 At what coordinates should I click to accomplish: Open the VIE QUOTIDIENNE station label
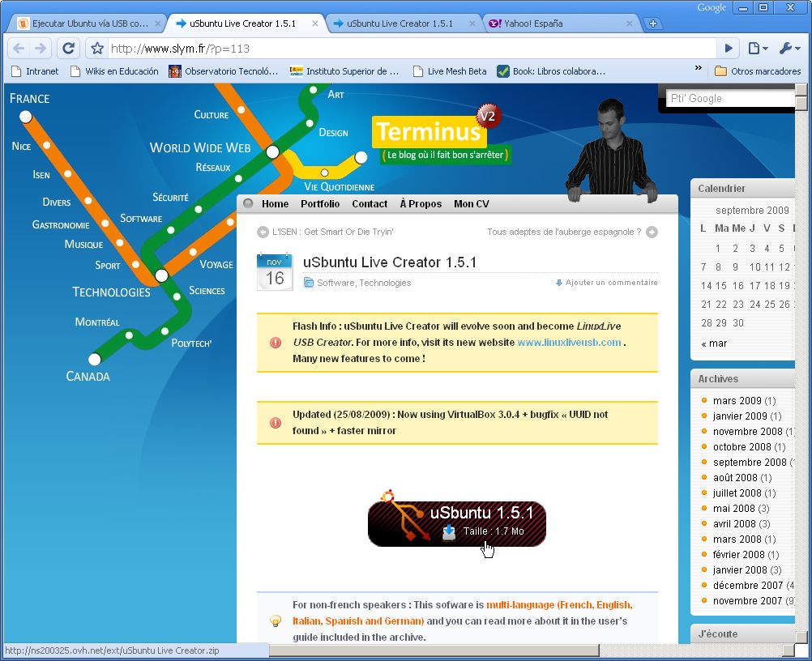click(340, 187)
